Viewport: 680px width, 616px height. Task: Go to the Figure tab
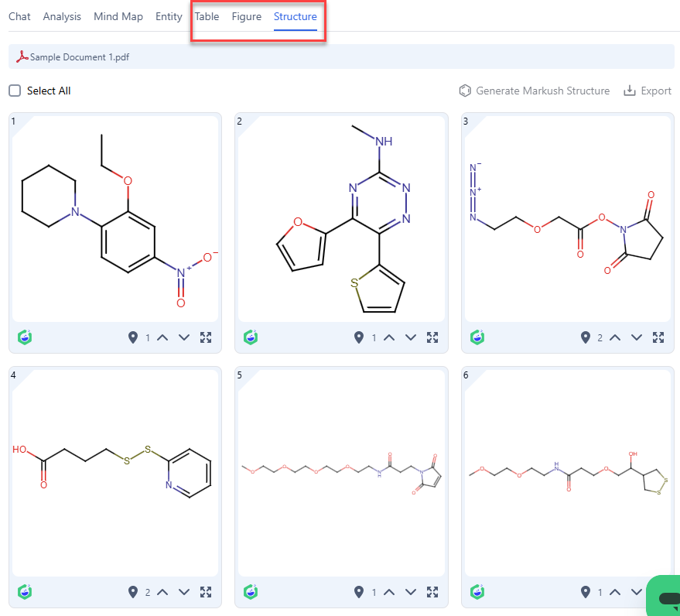246,16
